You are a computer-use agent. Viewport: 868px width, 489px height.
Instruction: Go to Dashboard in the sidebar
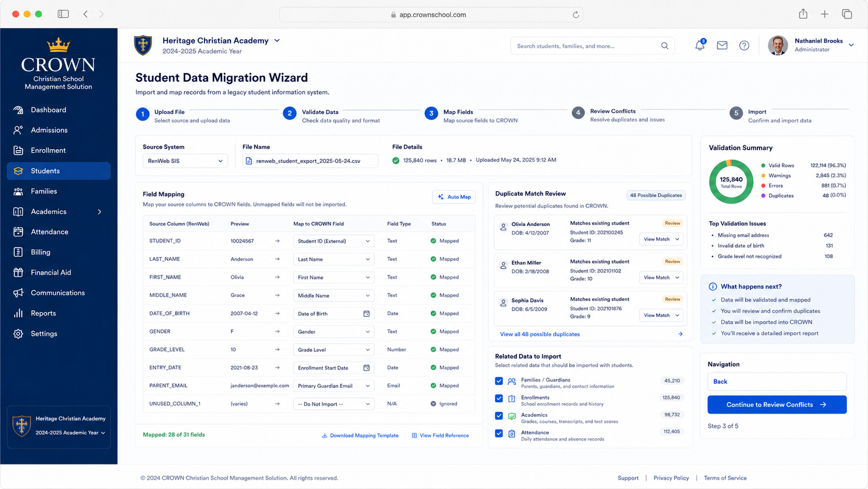58,110
